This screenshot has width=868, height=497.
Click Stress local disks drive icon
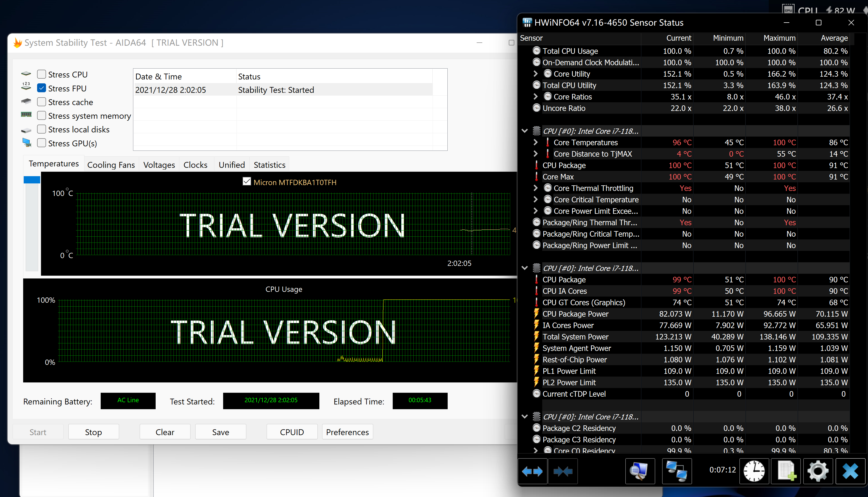point(26,130)
